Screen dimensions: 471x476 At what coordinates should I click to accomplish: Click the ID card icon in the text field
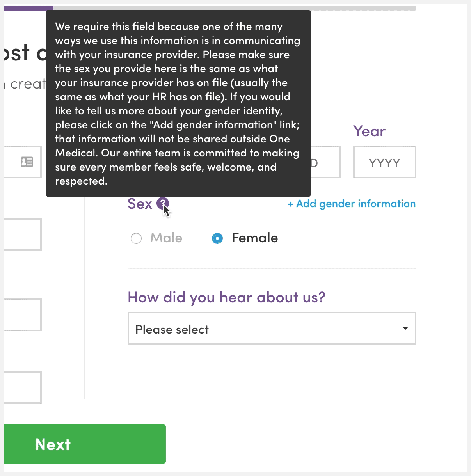pos(27,162)
